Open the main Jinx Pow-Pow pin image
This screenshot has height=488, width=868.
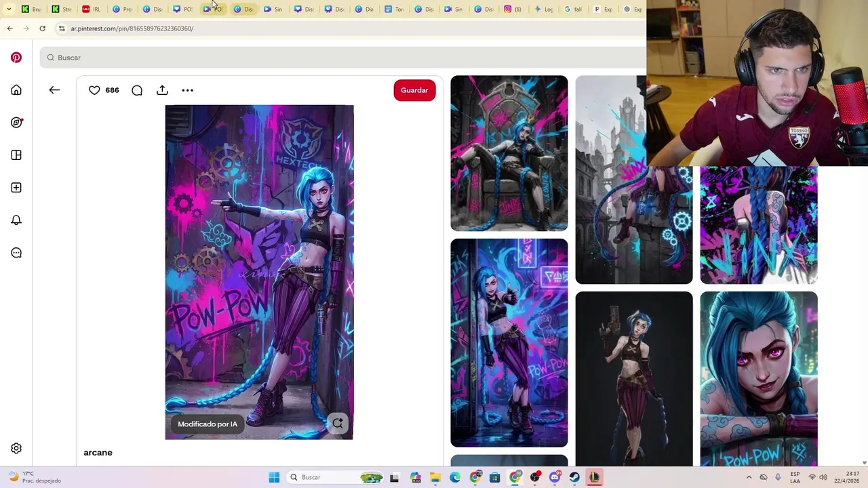tap(259, 272)
